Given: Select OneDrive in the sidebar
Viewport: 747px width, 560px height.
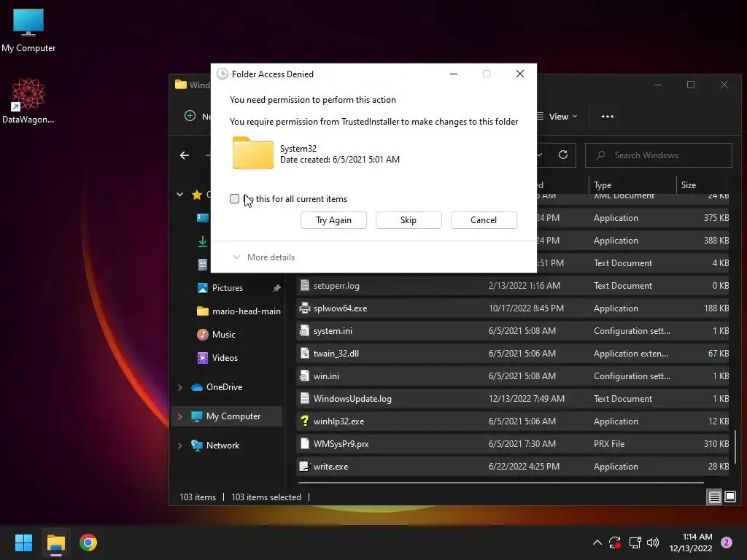Looking at the screenshot, I should click(x=217, y=387).
